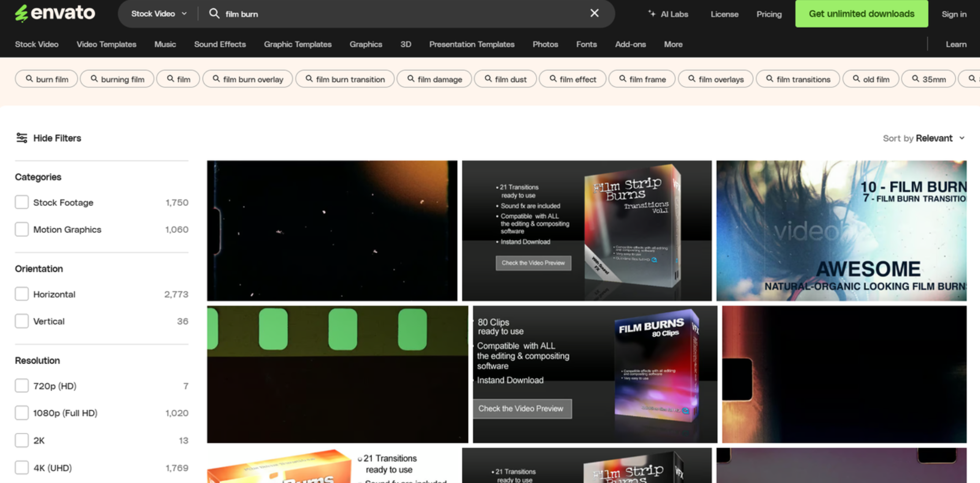980x483 pixels.
Task: Open the Stock Video search category dropdown
Action: pyautogui.click(x=159, y=14)
